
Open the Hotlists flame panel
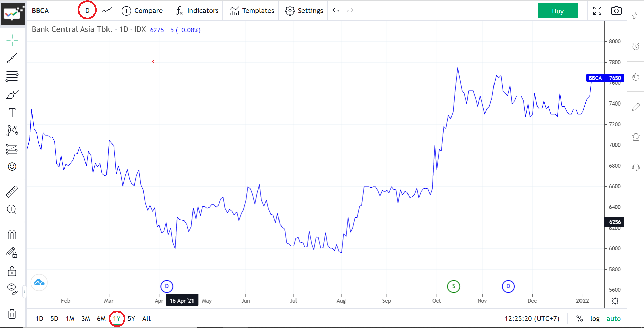[x=636, y=77]
